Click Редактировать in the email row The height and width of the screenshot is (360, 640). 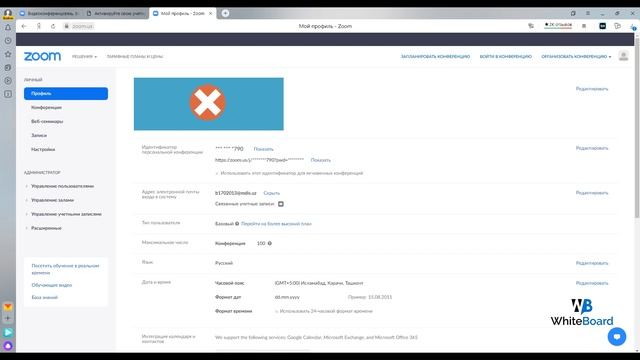pos(591,193)
